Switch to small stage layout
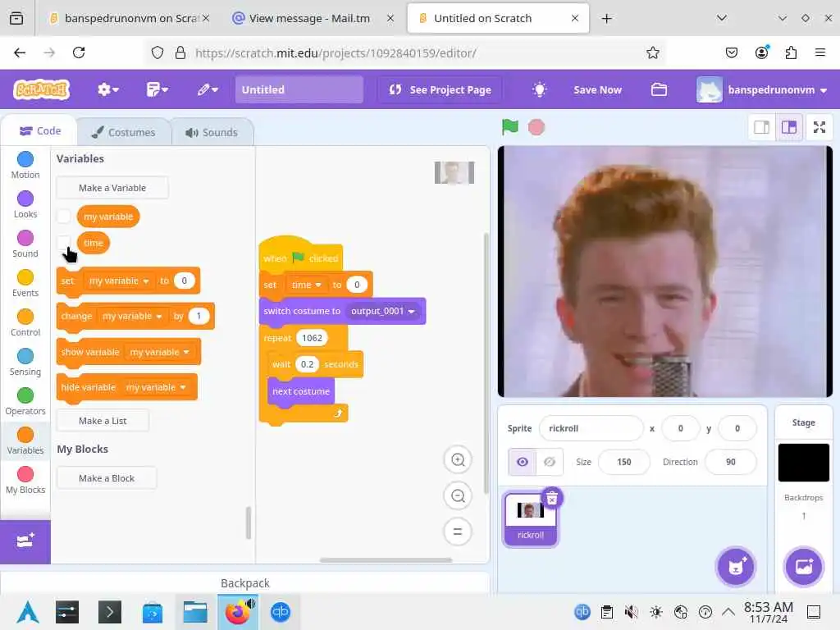The width and height of the screenshot is (840, 630). [762, 127]
